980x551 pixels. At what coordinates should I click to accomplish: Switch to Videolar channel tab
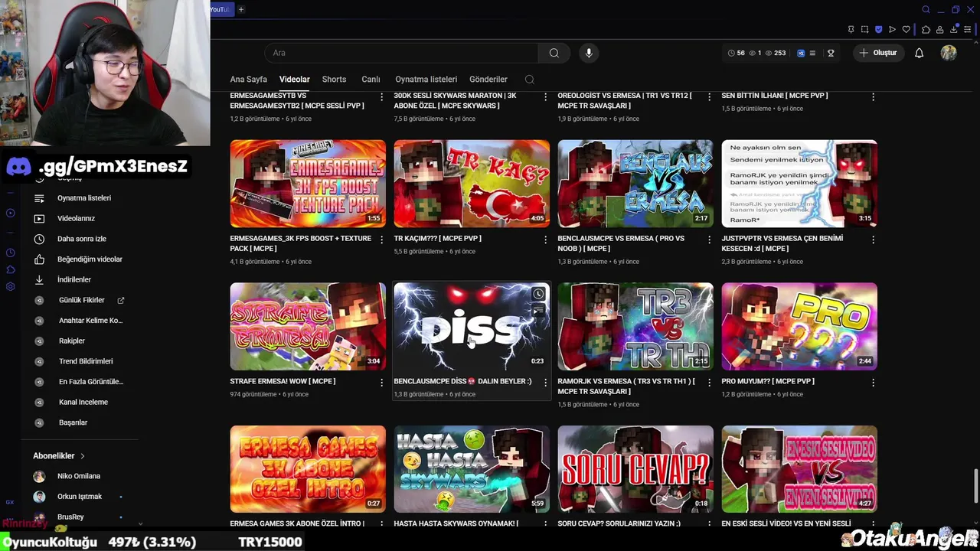[294, 79]
